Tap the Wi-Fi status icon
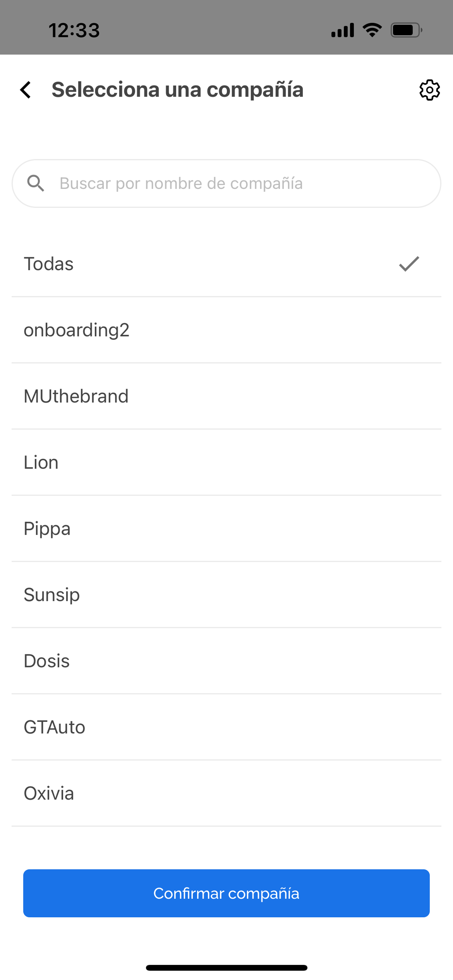Viewport: 453px width, 980px height. (x=372, y=30)
